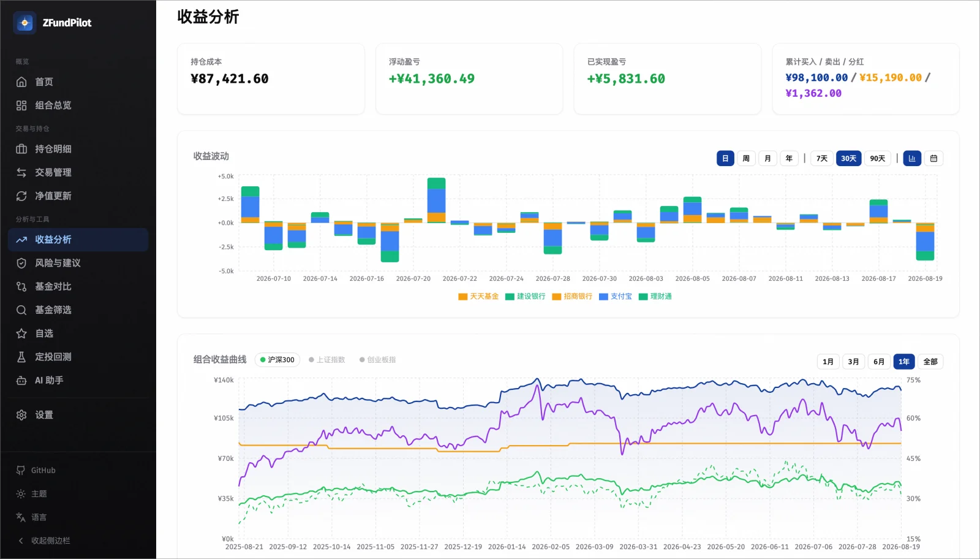Open the GitHub link icon

21,470
